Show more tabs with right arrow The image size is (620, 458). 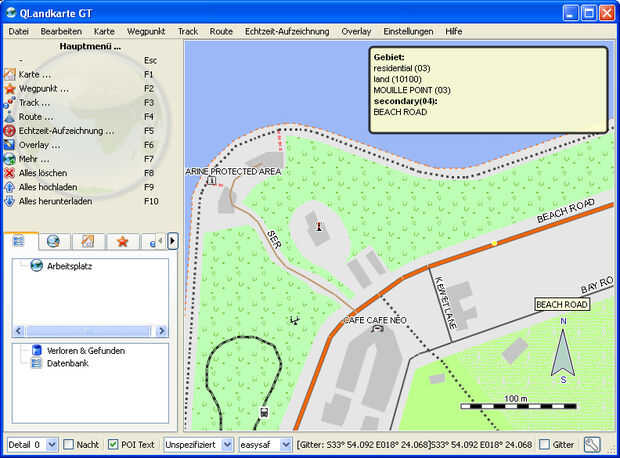tap(172, 241)
